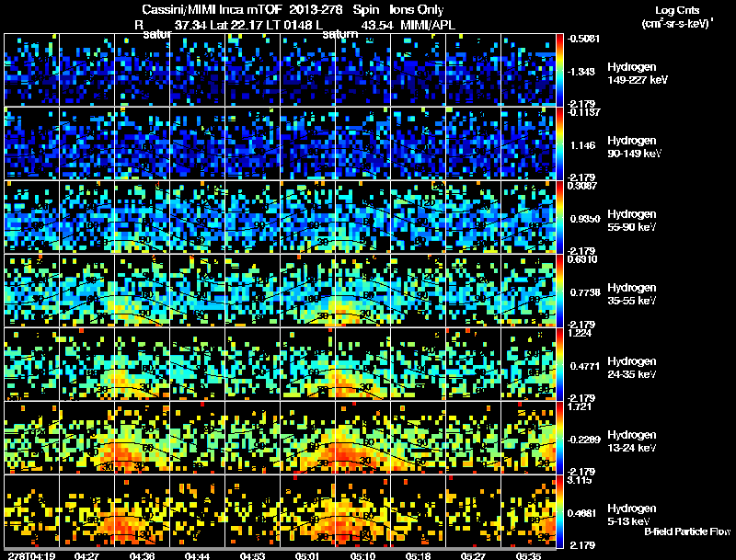The width and height of the screenshot is (736, 560).
Task: Click the color bar beside 55-90 keV row
Action: pyautogui.click(x=559, y=217)
